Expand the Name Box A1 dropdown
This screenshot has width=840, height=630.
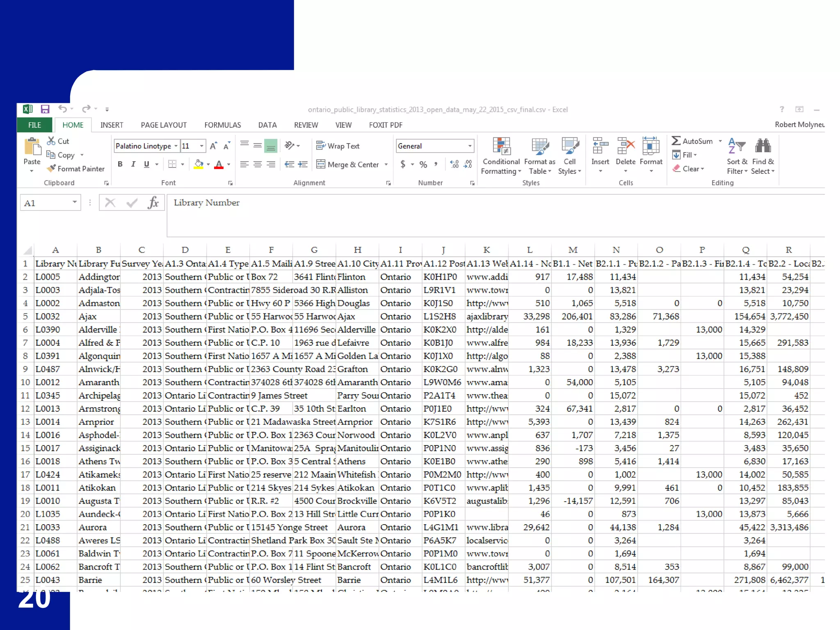[x=75, y=202]
